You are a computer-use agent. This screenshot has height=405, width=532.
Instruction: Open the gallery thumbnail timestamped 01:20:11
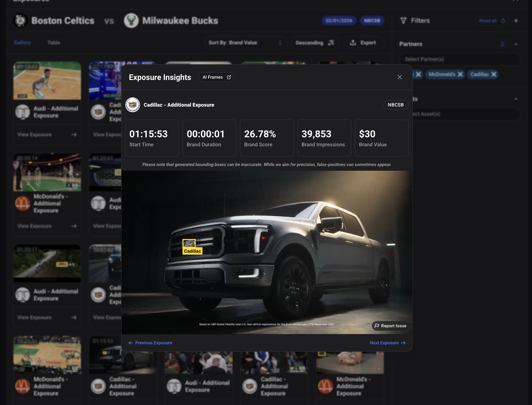(47, 264)
